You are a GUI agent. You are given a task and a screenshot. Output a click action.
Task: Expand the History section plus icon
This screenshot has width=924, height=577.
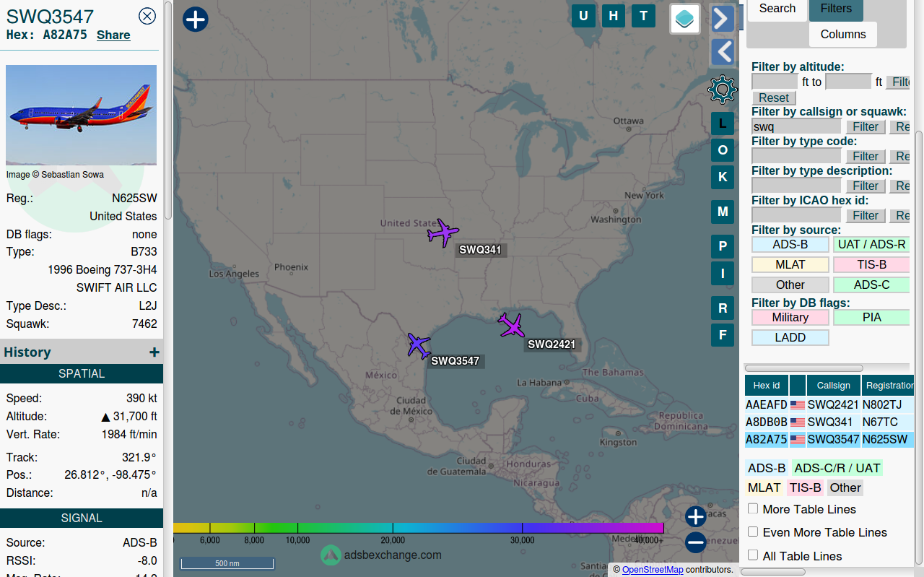154,352
